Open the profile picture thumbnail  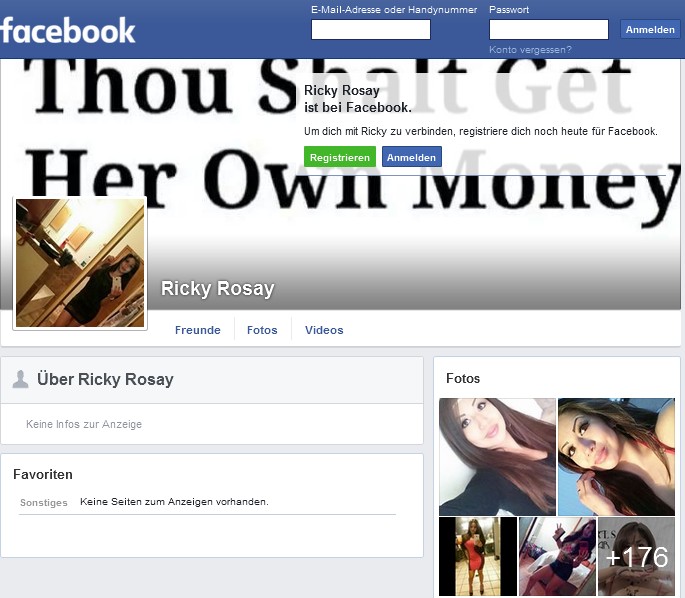(80, 263)
